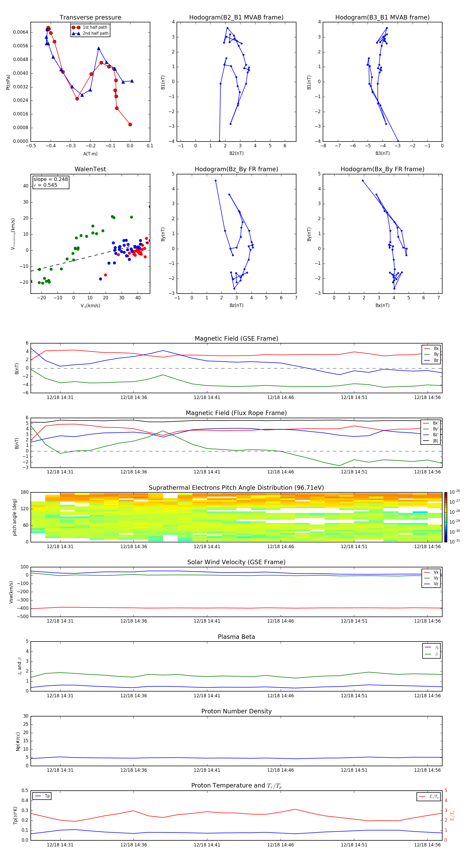473x868 pixels.
Task: Click the 'Proton Number Density' title
Action: tap(236, 711)
